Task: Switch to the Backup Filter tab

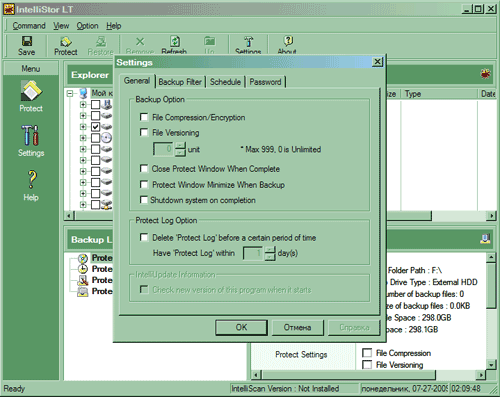Action: [180, 82]
